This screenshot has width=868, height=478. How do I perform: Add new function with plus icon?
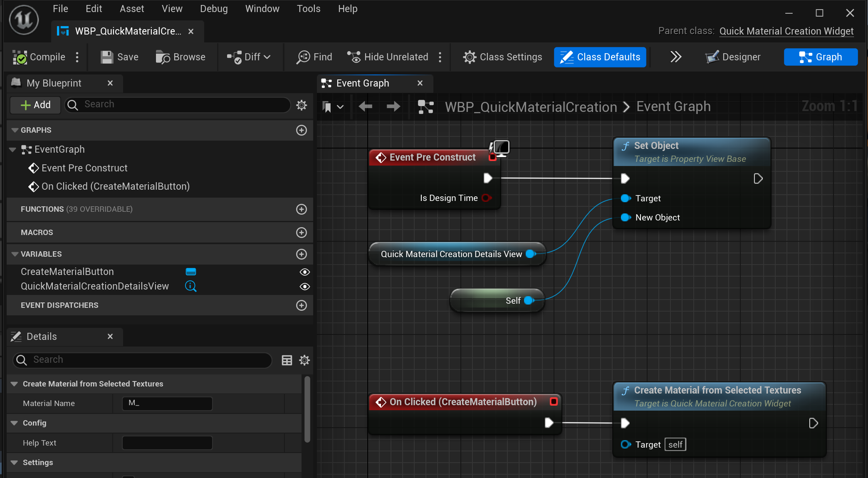[301, 209]
